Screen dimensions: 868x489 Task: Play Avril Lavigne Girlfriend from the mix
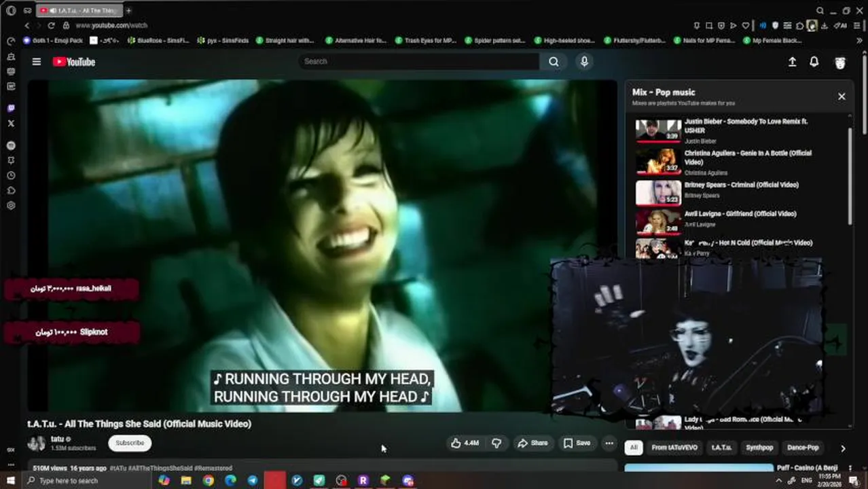click(x=740, y=221)
